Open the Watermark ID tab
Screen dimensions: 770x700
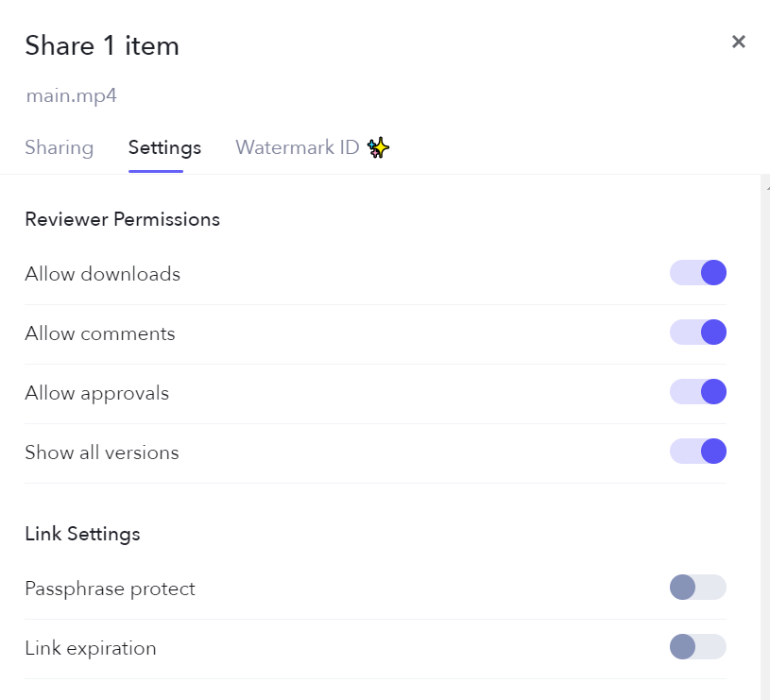tap(298, 147)
